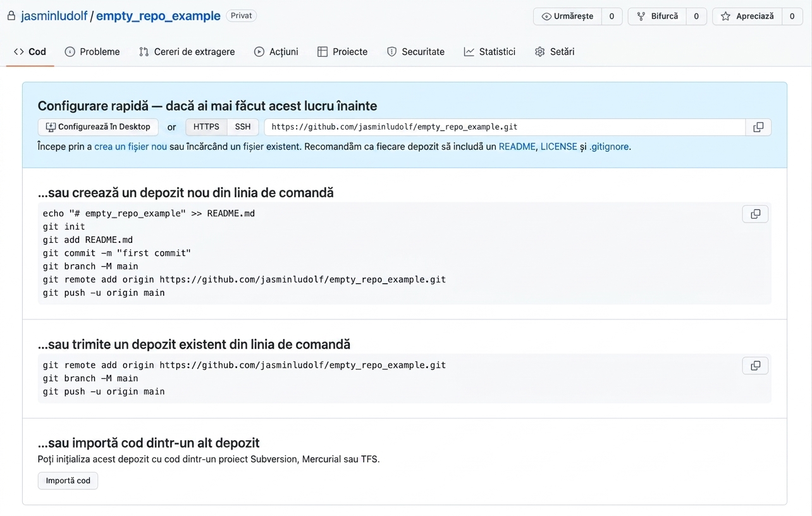Click inside the repository URL field
Image resolution: width=812 pixels, height=516 pixels.
[x=505, y=127]
